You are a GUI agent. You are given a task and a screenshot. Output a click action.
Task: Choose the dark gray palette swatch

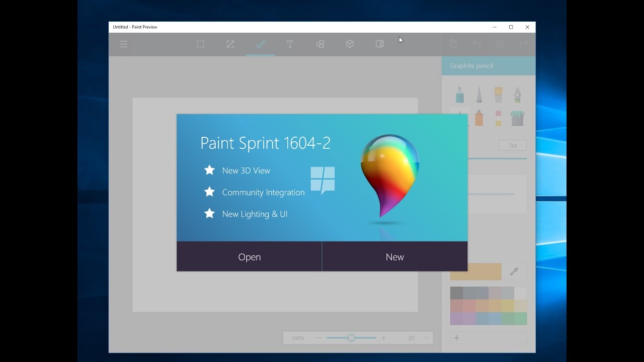tap(456, 293)
